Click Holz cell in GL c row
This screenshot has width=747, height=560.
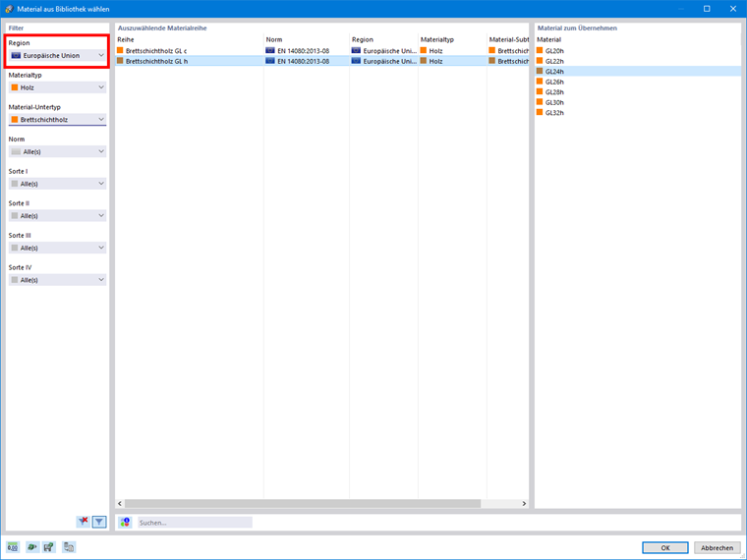(x=452, y=50)
